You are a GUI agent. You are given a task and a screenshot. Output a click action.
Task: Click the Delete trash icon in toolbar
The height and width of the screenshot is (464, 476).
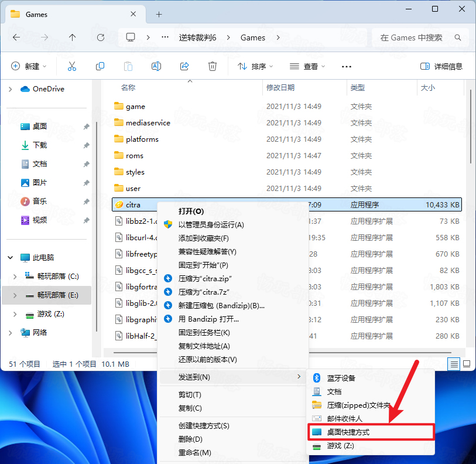(212, 66)
